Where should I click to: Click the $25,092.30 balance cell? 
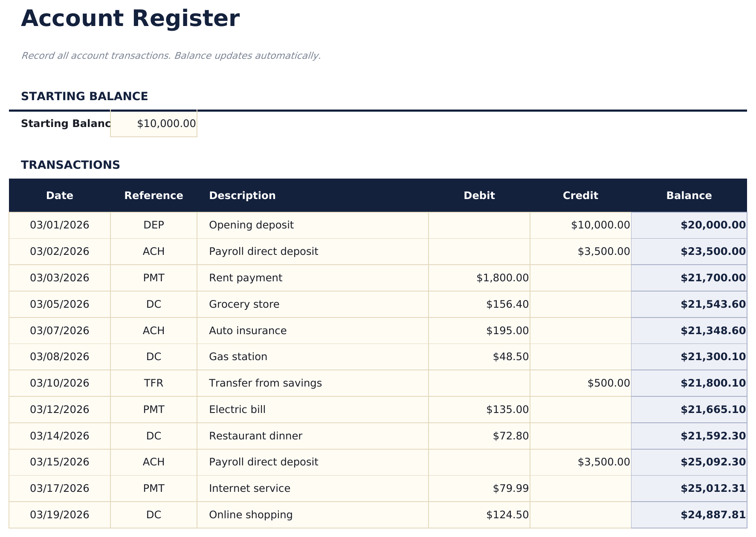point(689,461)
